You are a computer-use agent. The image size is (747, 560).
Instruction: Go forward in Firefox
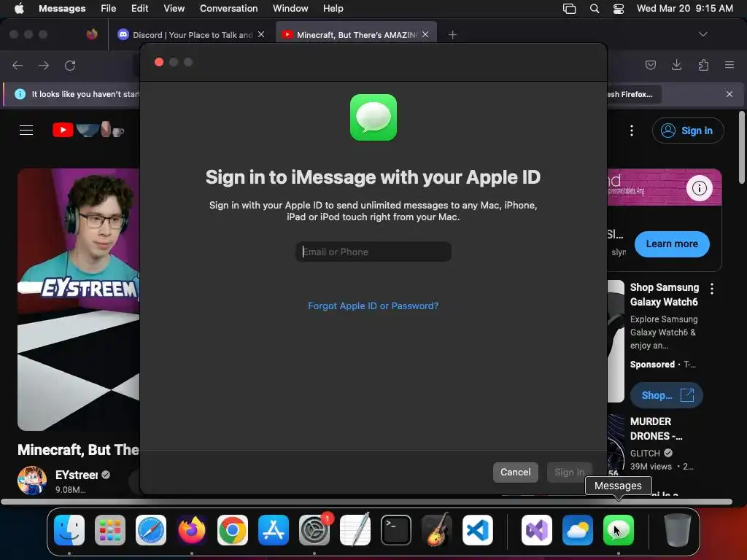tap(44, 65)
